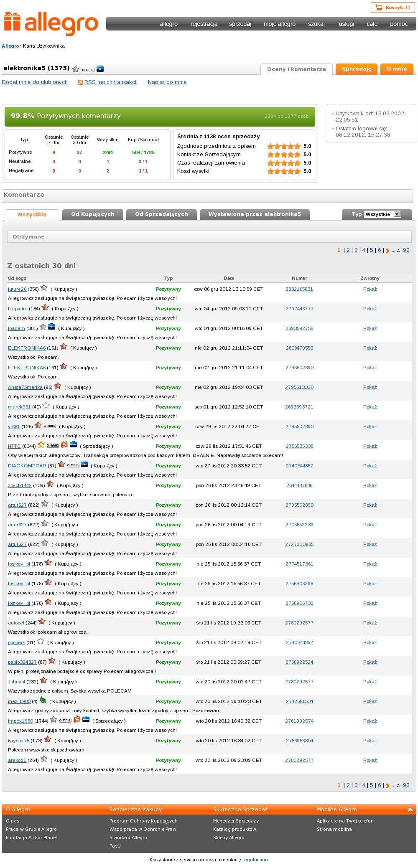Open auction number 2832165831
The image size is (418, 868).
299,289
